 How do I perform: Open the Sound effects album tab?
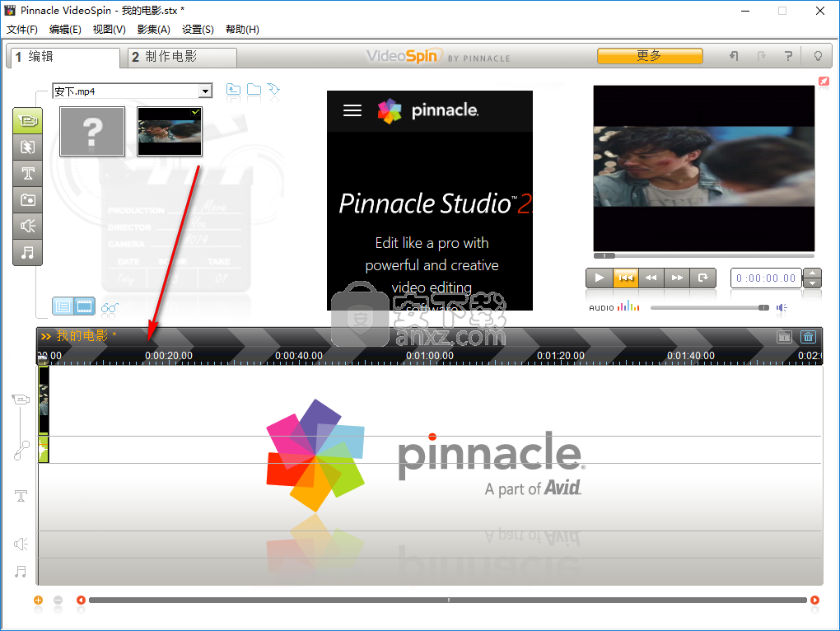pyautogui.click(x=27, y=226)
